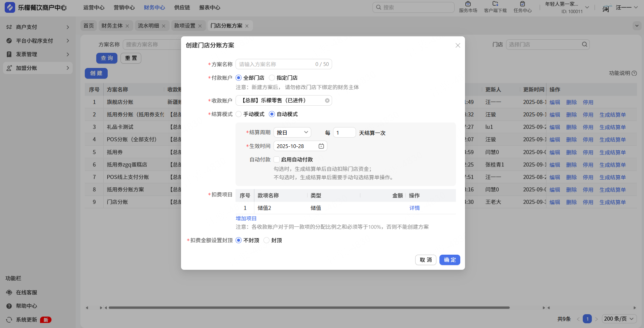Screen dimensions: 644x328
Task: Choose 手动模式 settlement mode
Action: click(x=239, y=114)
